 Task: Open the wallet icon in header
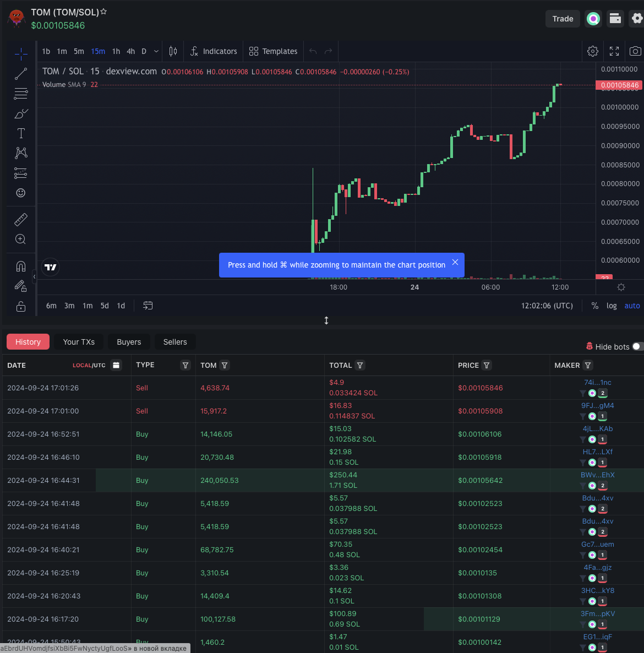[x=615, y=19]
